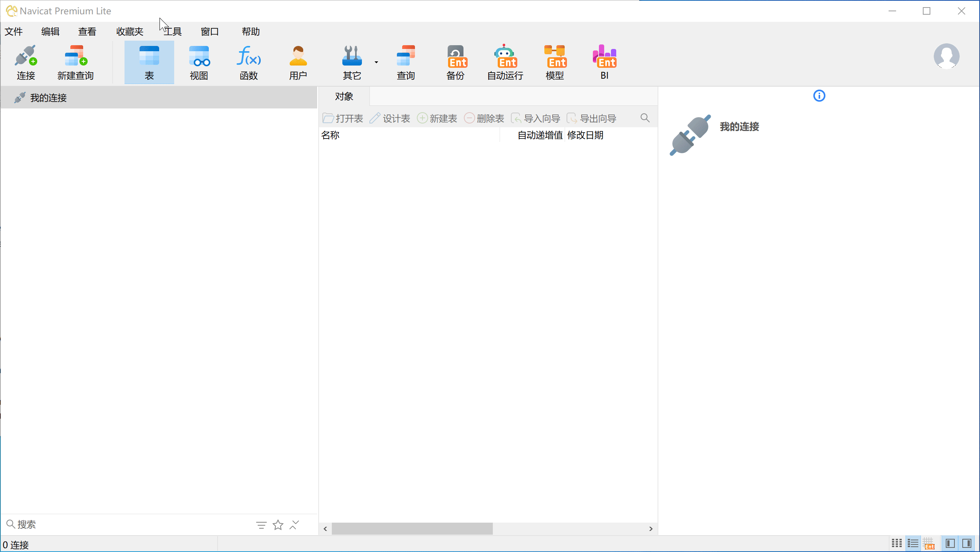Viewport: 980px width, 552px height.
Task: Open the filter options beside the search box
Action: [x=261, y=525]
